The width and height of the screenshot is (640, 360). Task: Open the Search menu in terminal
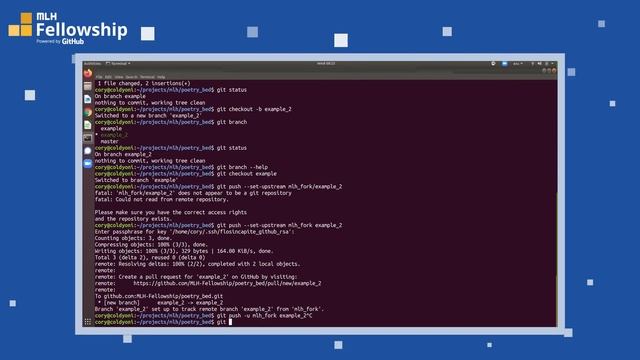[131, 77]
